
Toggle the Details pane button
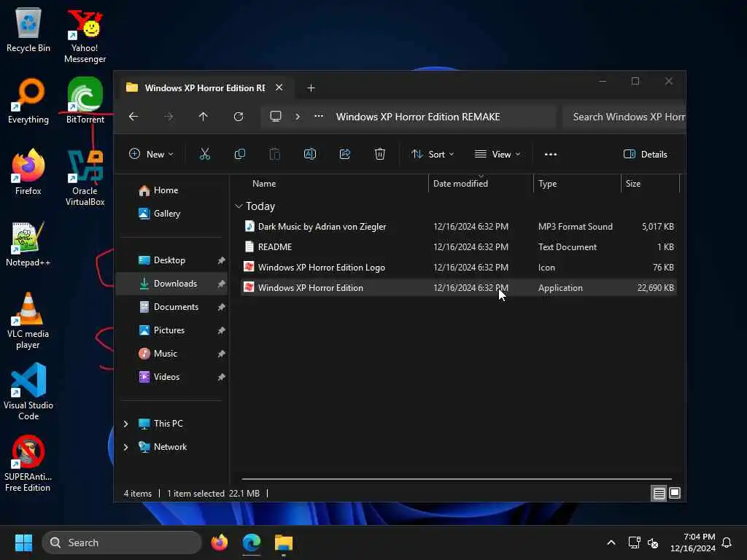click(646, 154)
